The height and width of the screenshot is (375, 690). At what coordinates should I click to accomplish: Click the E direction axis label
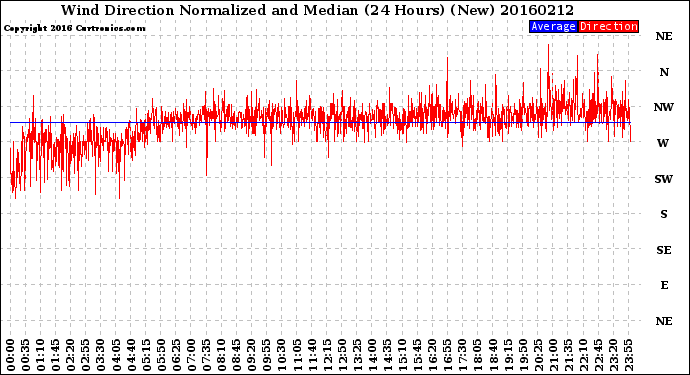pos(664,286)
